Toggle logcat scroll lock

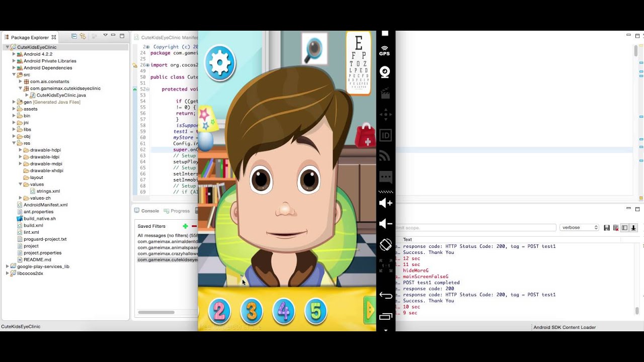coord(633,228)
